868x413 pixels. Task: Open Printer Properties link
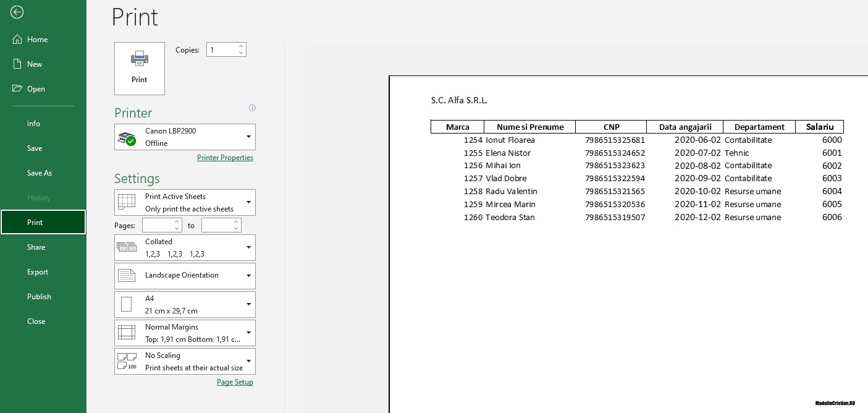[x=225, y=157]
